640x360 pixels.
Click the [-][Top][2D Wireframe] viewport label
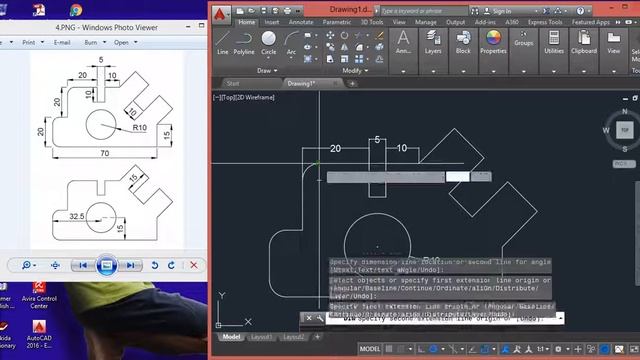(244, 97)
